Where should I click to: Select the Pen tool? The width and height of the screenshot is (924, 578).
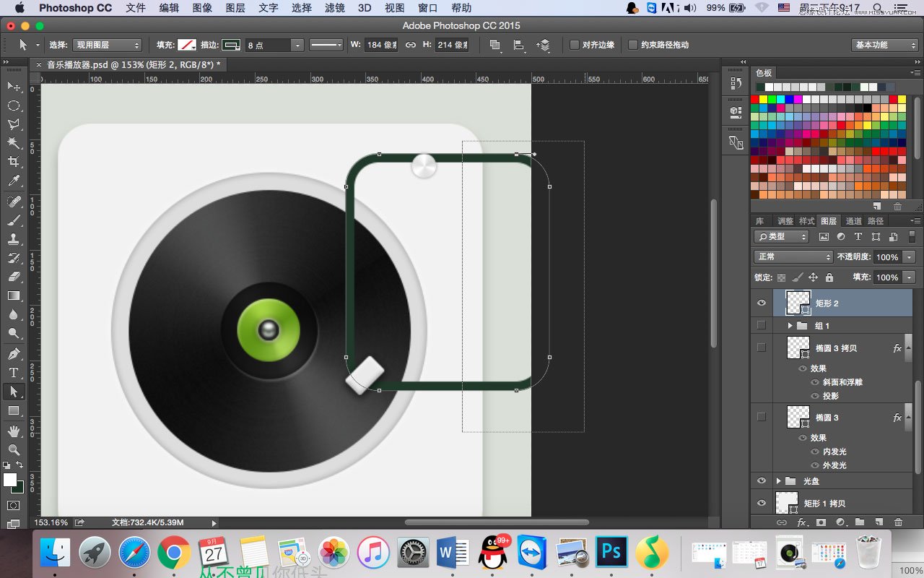click(x=13, y=354)
